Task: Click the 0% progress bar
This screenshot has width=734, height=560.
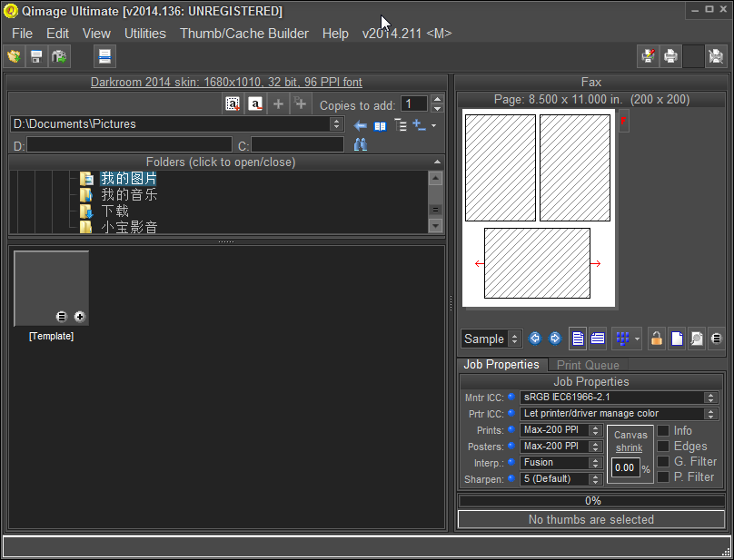Action: coord(591,500)
